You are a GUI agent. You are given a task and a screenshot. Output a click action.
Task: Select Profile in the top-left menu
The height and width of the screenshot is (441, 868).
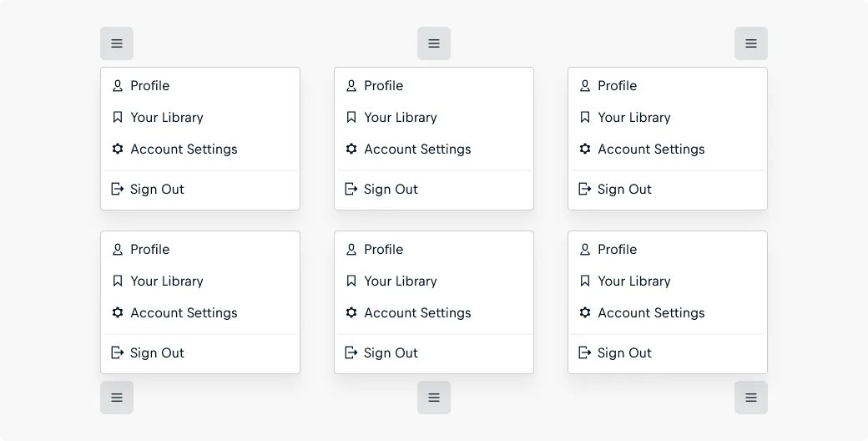(200, 86)
